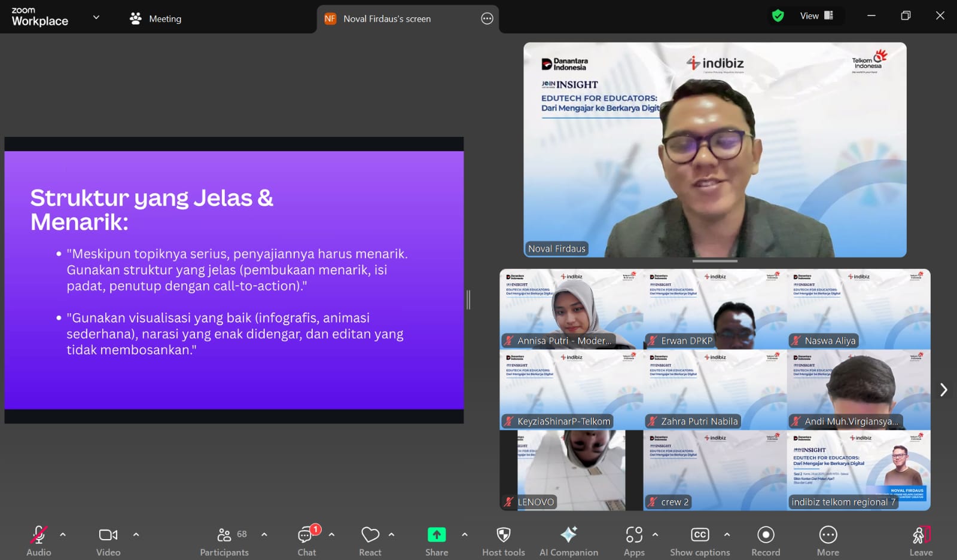Image resolution: width=957 pixels, height=560 pixels.
Task: Open the Participants panel
Action: (224, 541)
